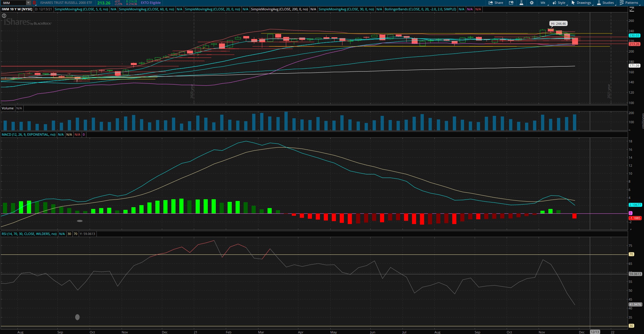Click the 12/13 date marker on time axis
This screenshot has width=644, height=334.
coord(595,332)
